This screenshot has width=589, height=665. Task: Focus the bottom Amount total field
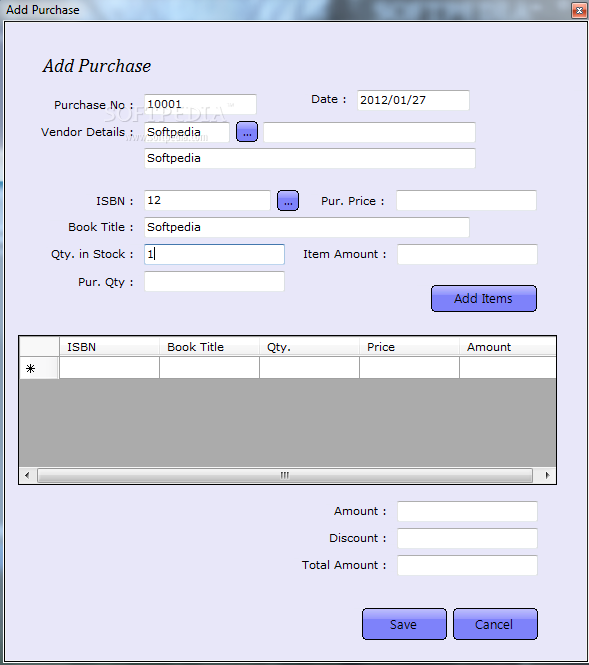(x=467, y=511)
